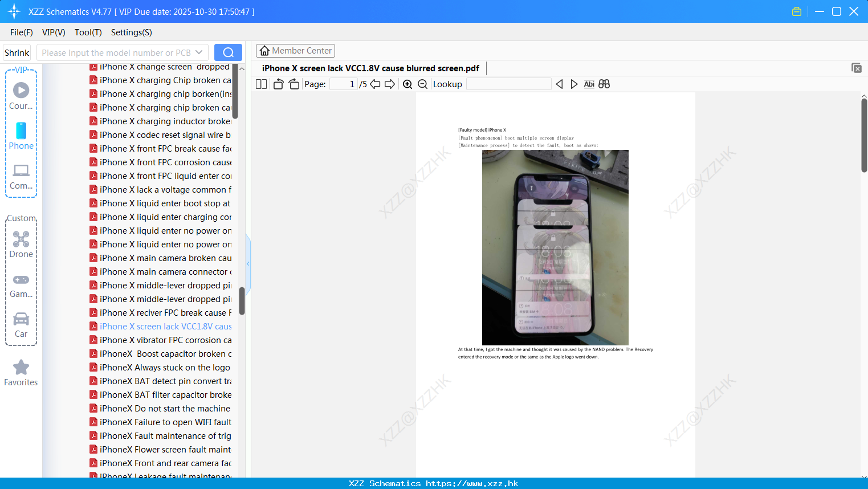Go to the next PDF page arrow
The height and width of the screenshot is (489, 868).
390,84
